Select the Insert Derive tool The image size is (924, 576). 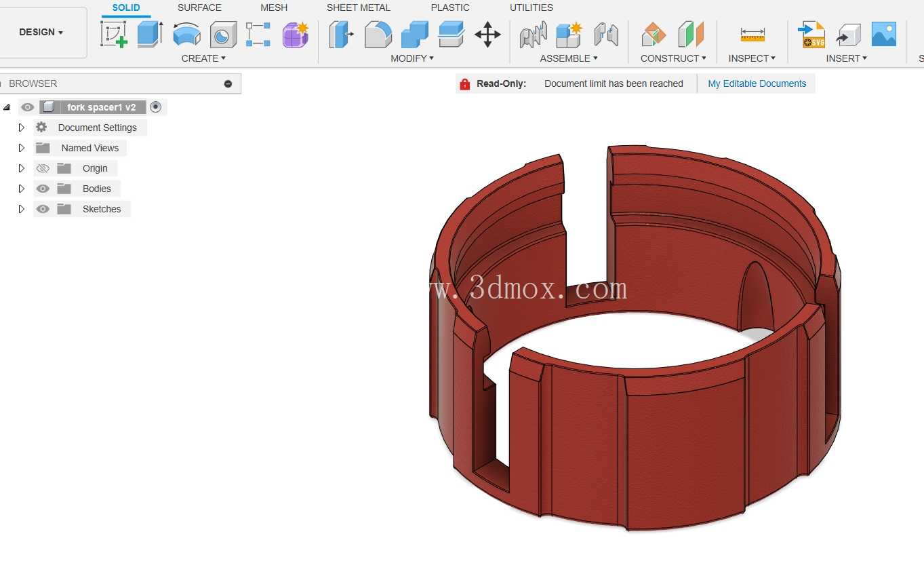(848, 34)
